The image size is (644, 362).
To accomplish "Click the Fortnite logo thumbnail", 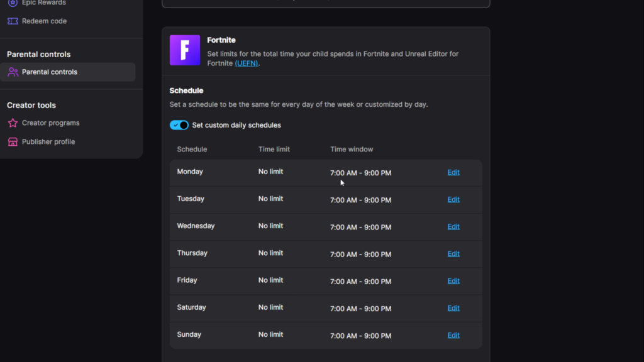I will pyautogui.click(x=185, y=50).
